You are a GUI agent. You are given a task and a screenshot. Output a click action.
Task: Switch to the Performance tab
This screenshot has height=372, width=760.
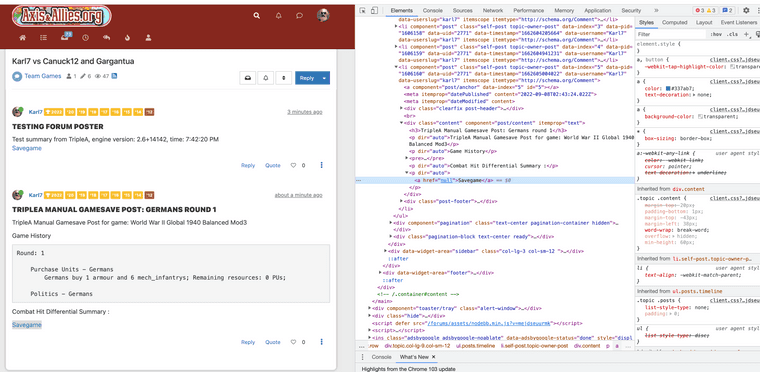(x=528, y=10)
